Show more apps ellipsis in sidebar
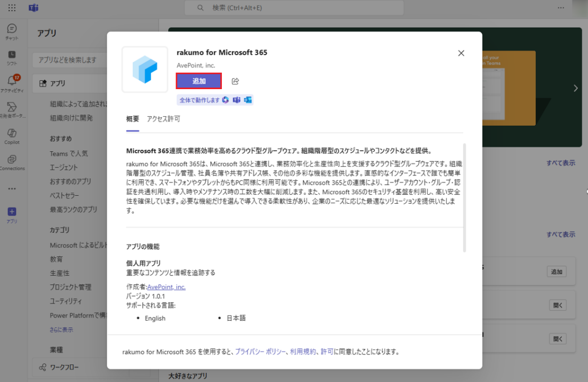This screenshot has width=588, height=382. pyautogui.click(x=12, y=188)
